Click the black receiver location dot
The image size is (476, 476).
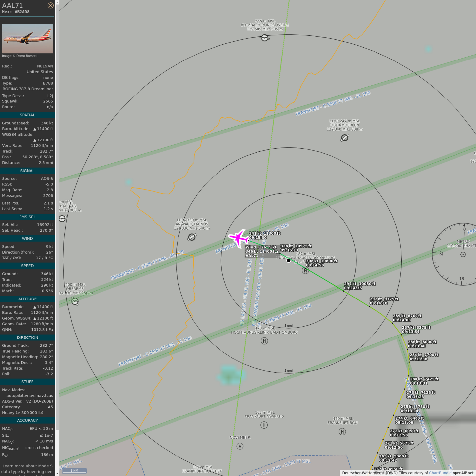tap(289, 260)
